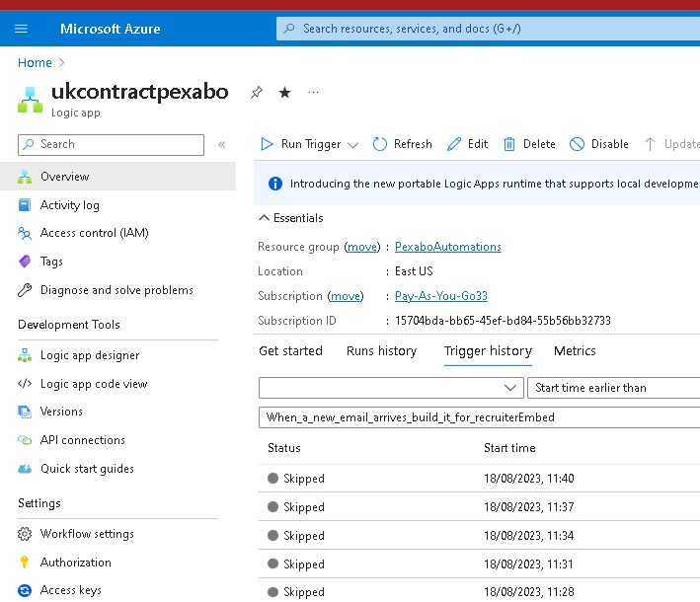This screenshot has width=700, height=602.
Task: Click Start time earlier than field
Action: coord(613,388)
